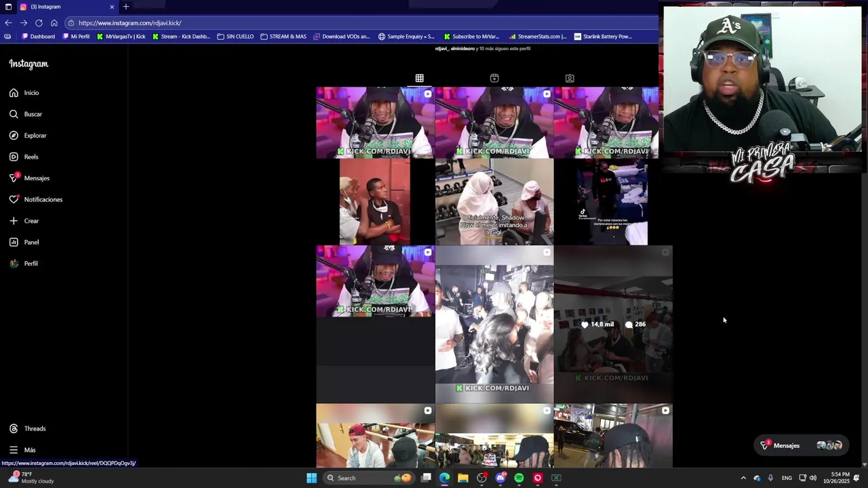Close the Instagram browser tab

tap(112, 7)
